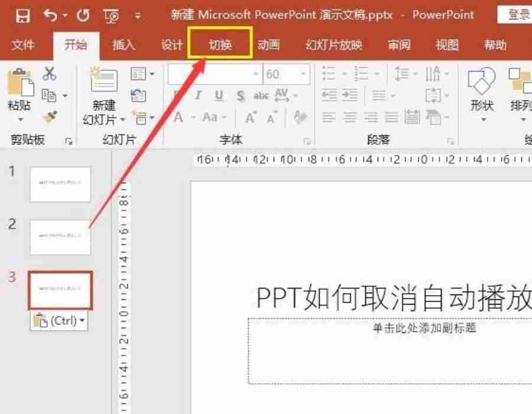Open the Section dropdown
Image resolution: width=532 pixels, height=414 pixels.
143,118
